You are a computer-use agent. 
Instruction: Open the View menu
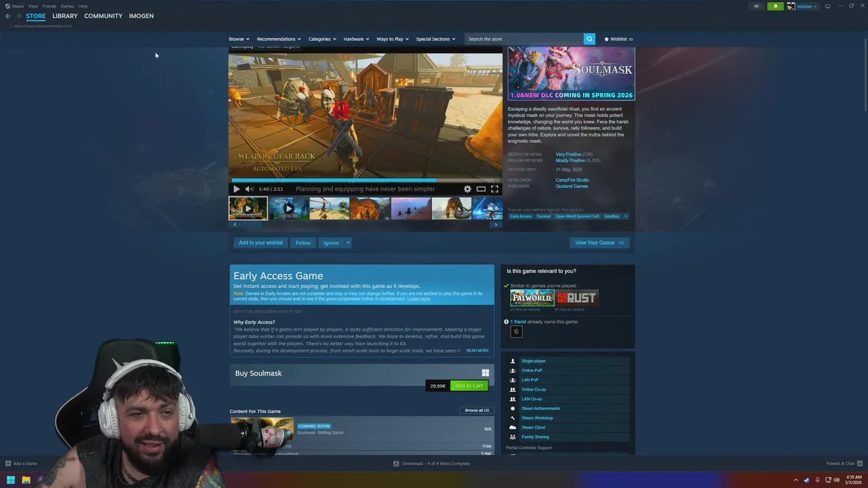click(33, 6)
